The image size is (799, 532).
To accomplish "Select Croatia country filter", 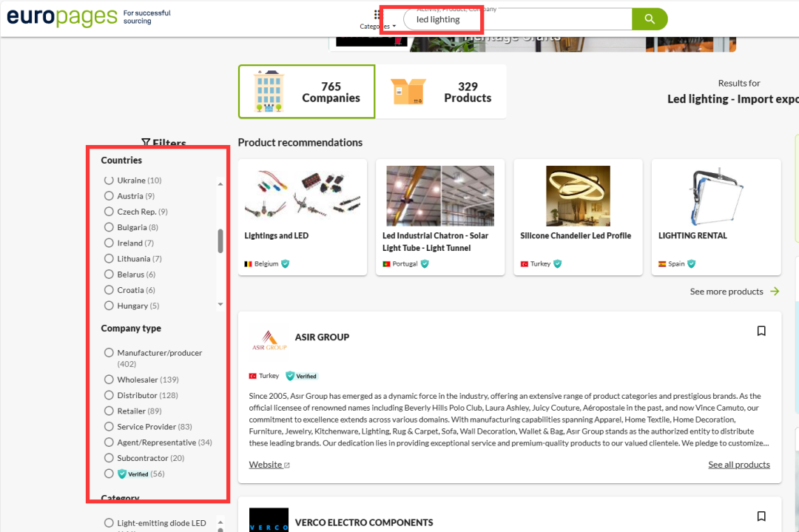I will (109, 290).
